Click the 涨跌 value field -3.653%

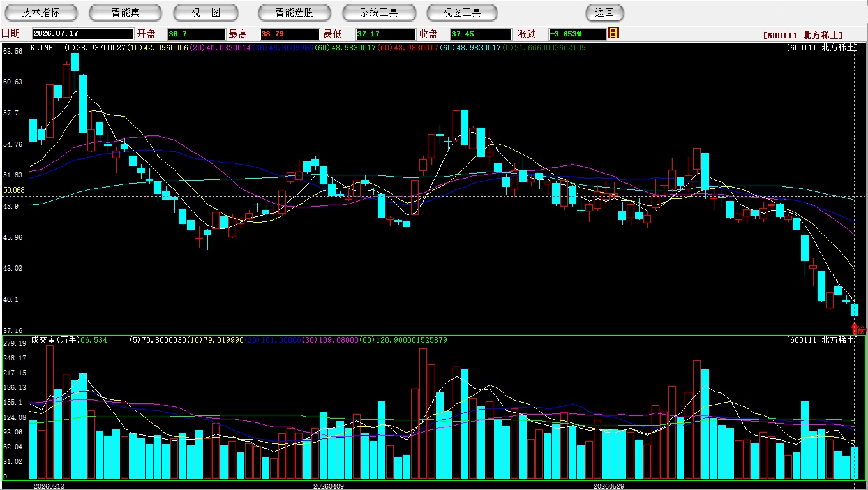[577, 34]
